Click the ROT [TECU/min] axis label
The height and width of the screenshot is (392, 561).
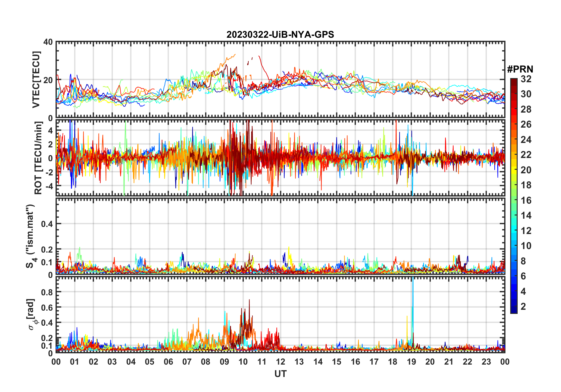[38, 158]
